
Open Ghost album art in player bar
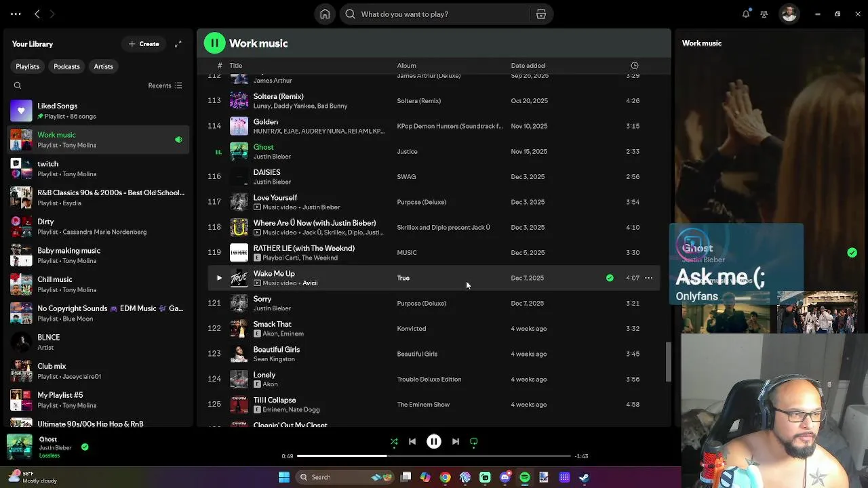pyautogui.click(x=20, y=447)
